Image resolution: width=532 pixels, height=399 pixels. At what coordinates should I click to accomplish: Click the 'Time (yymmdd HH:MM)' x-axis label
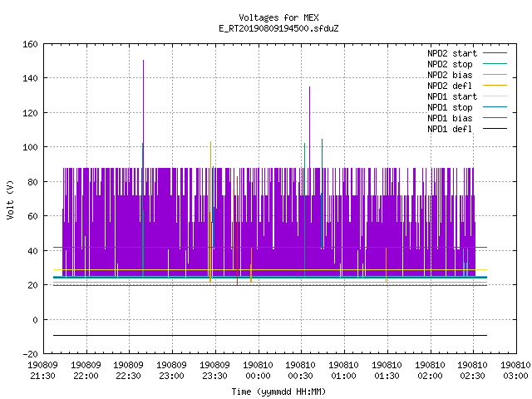pos(278,392)
